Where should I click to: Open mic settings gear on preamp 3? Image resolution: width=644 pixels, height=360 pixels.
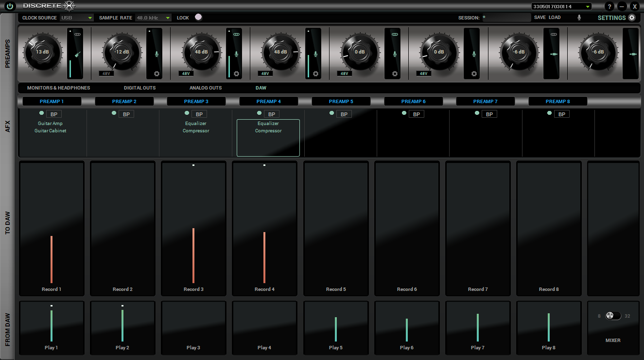(x=236, y=74)
